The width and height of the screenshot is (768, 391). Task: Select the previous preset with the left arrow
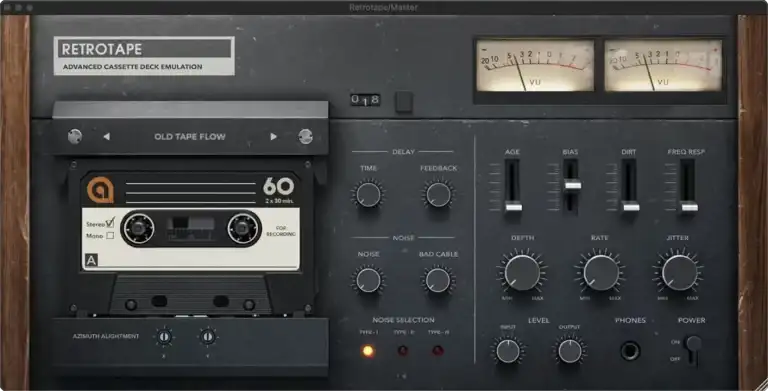[106, 137]
